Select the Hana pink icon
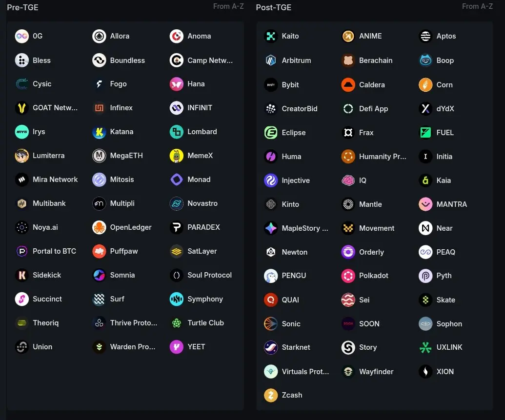The width and height of the screenshot is (505, 420). tap(177, 84)
